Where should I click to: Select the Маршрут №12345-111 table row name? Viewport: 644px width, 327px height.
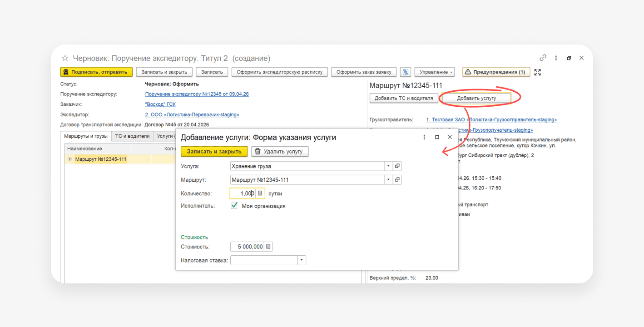(x=101, y=159)
